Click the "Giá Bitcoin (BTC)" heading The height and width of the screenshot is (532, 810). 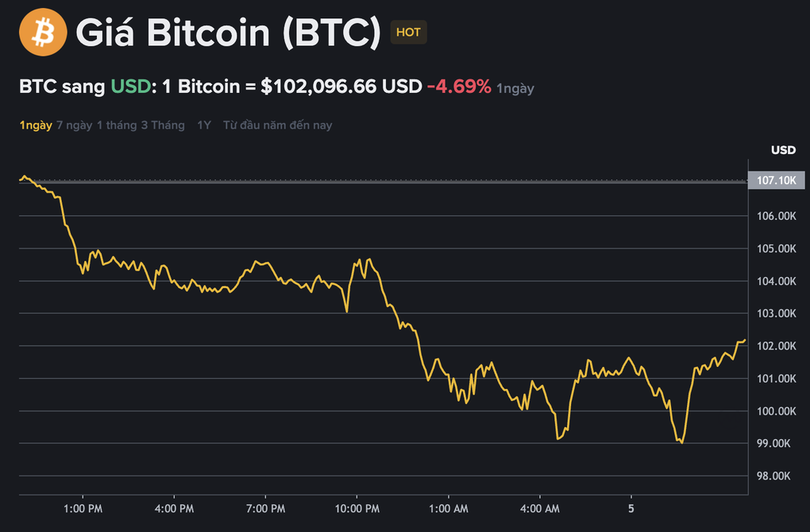click(x=223, y=33)
